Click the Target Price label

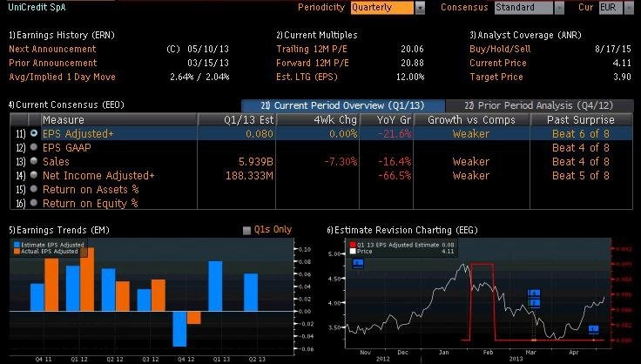(x=496, y=77)
